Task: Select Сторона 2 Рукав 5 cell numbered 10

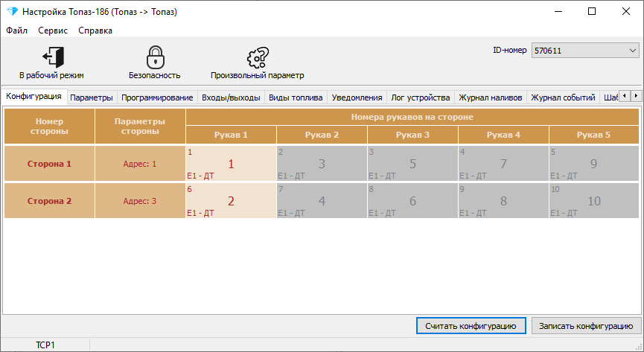Action: pyautogui.click(x=594, y=201)
